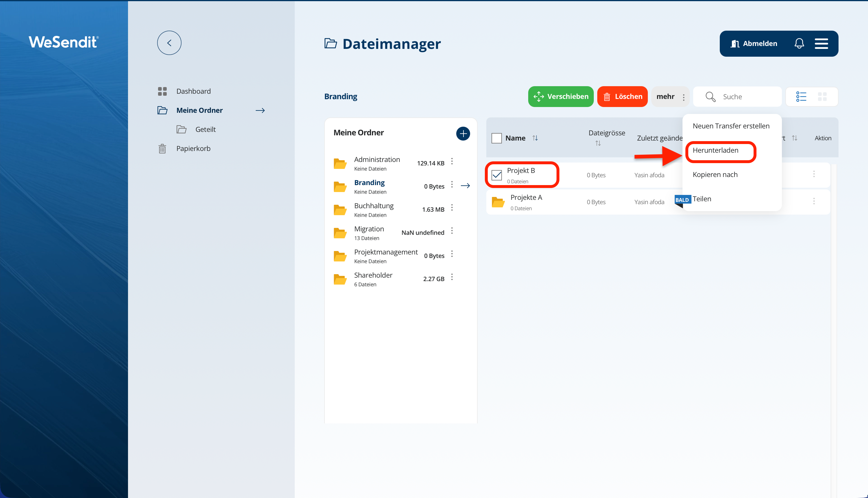Switch to grid view layout
Image resolution: width=868 pixels, height=498 pixels.
click(822, 97)
